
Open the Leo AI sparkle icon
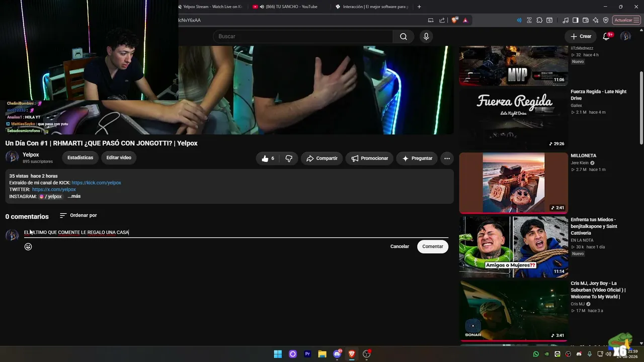tap(596, 20)
